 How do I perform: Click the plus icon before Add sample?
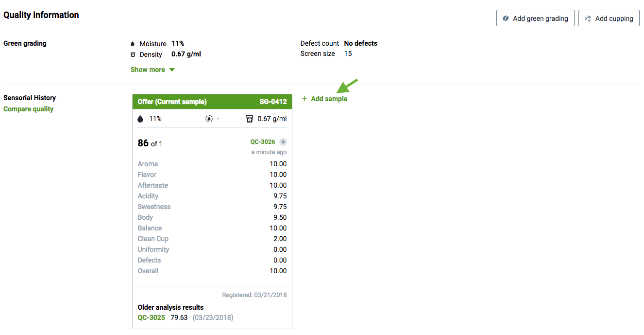point(305,99)
